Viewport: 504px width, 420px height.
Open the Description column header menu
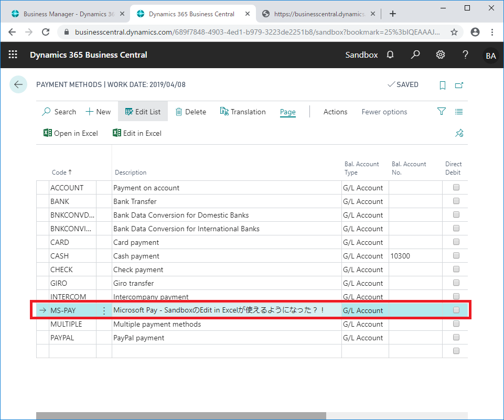click(x=131, y=172)
